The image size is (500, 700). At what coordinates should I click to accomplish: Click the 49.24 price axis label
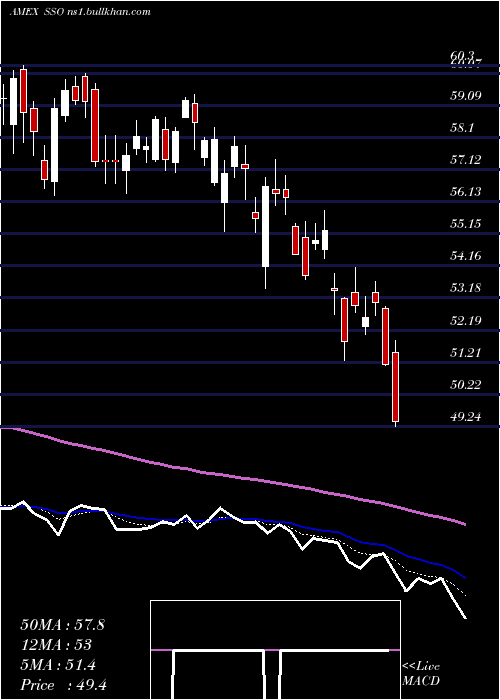tap(466, 417)
